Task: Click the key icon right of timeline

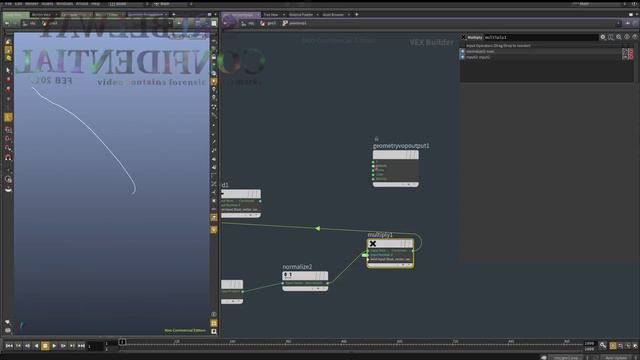Action: (603, 345)
